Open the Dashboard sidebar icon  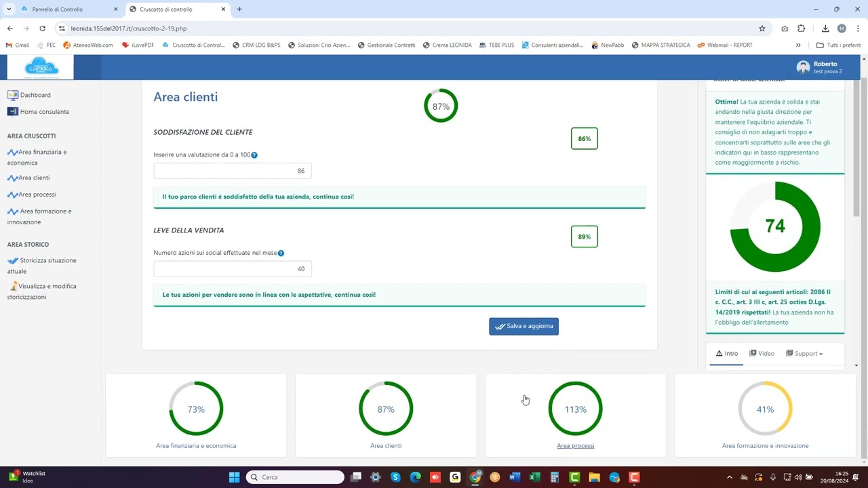click(x=12, y=95)
